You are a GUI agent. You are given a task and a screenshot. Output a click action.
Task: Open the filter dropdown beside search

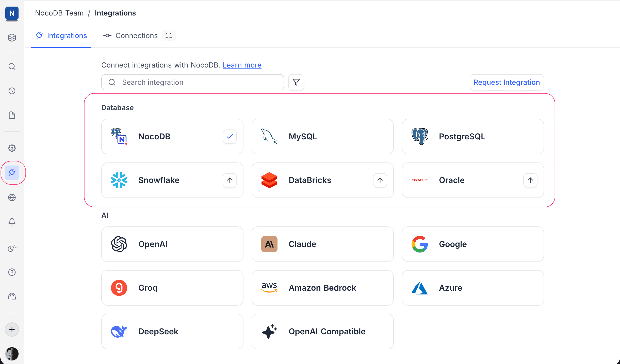pos(296,82)
